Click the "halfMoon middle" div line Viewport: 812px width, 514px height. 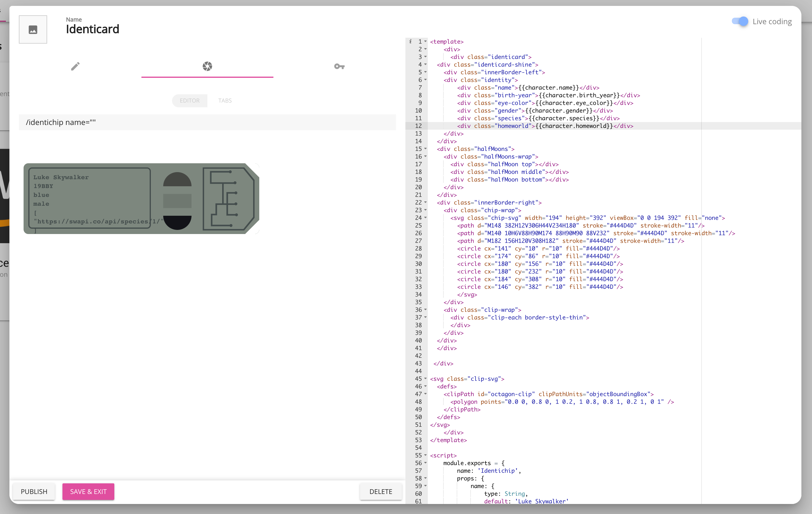[509, 172]
